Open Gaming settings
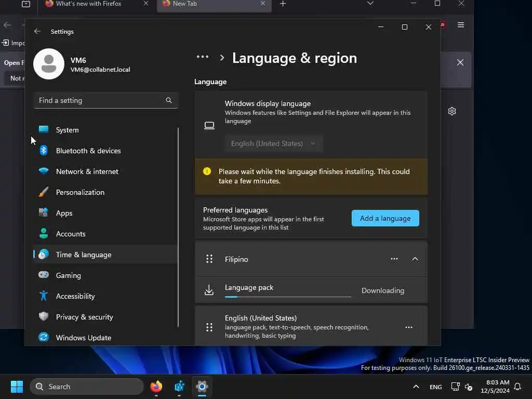The width and height of the screenshot is (532, 399). pos(105,275)
